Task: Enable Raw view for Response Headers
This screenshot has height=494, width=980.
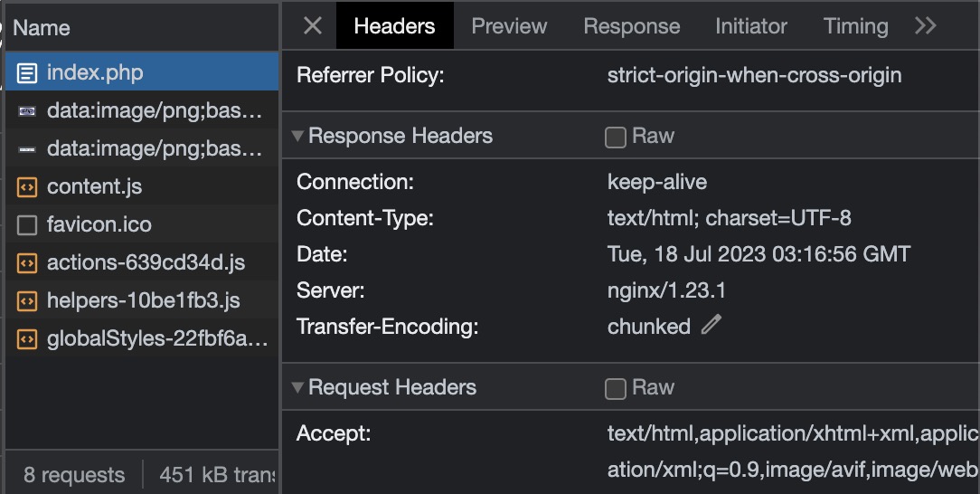Action: pyautogui.click(x=616, y=137)
